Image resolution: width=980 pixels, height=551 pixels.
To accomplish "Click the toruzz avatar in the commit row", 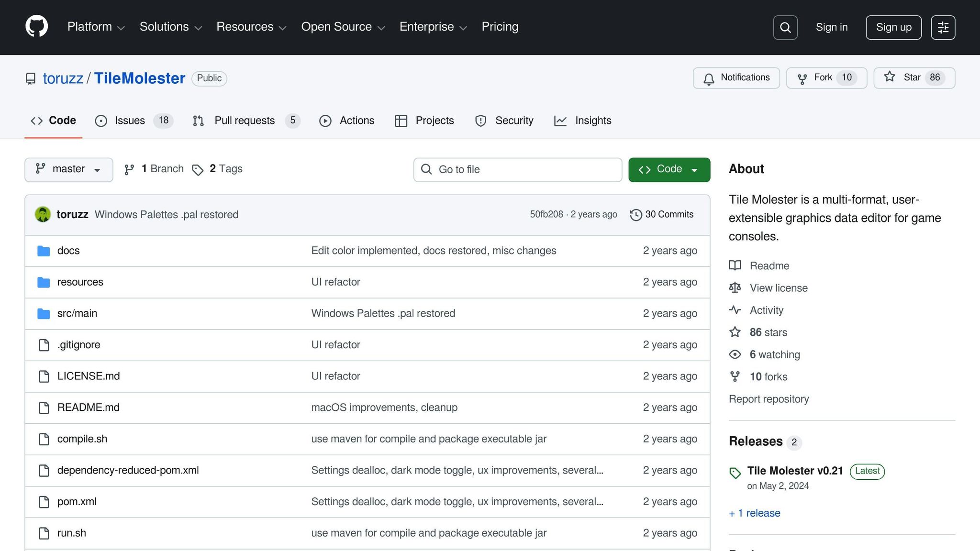I will (43, 214).
